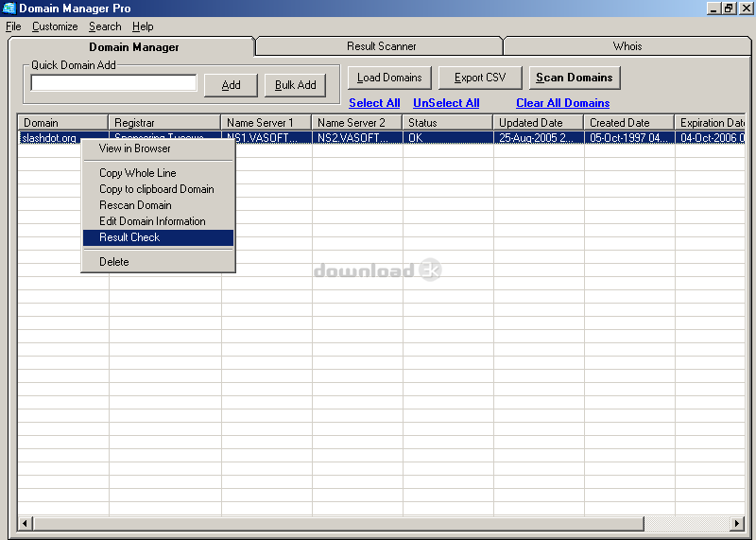Click the 05-Oct-1997 created date cell
The width and height of the screenshot is (756, 540).
click(629, 137)
